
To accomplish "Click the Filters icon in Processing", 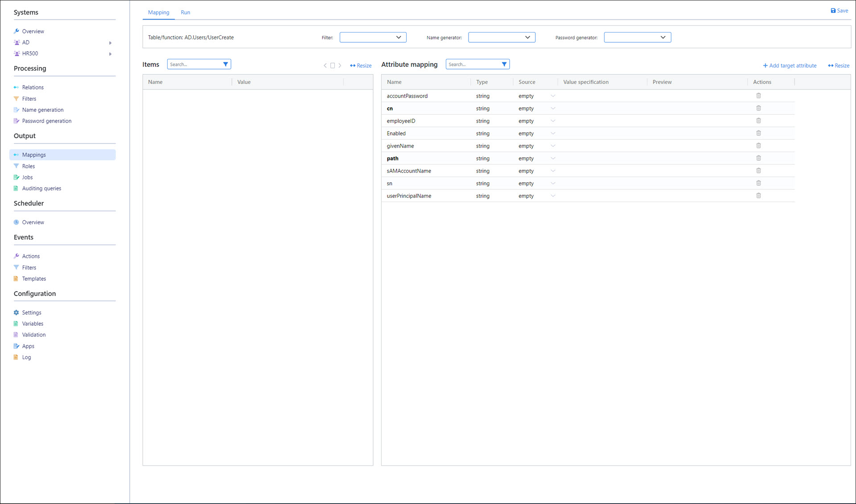I will [17, 98].
